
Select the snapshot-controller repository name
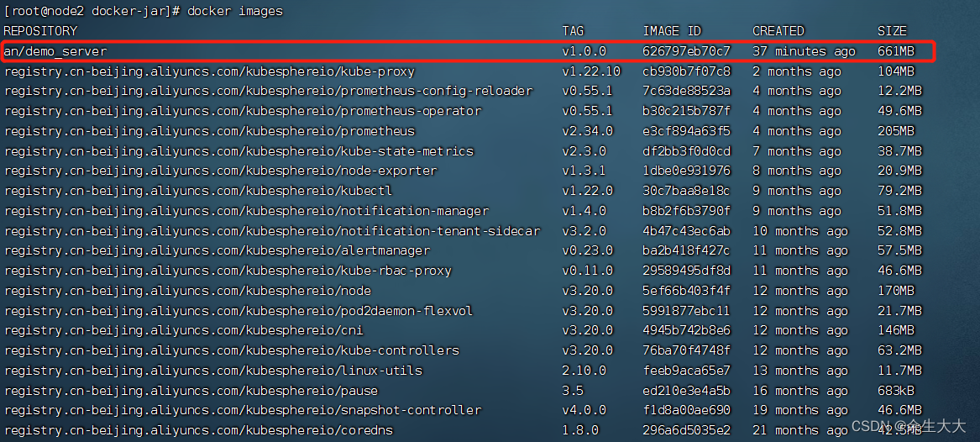tap(243, 410)
